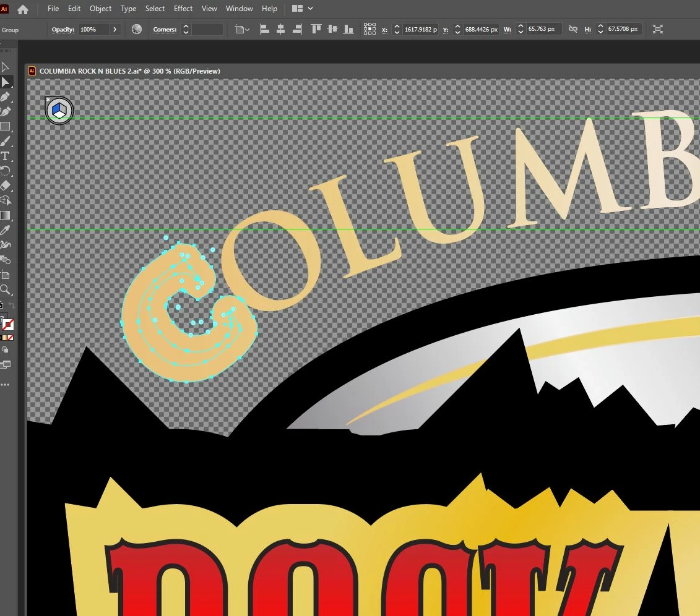Align objects to vertical bottom
The width and height of the screenshot is (700, 616).
(x=348, y=30)
